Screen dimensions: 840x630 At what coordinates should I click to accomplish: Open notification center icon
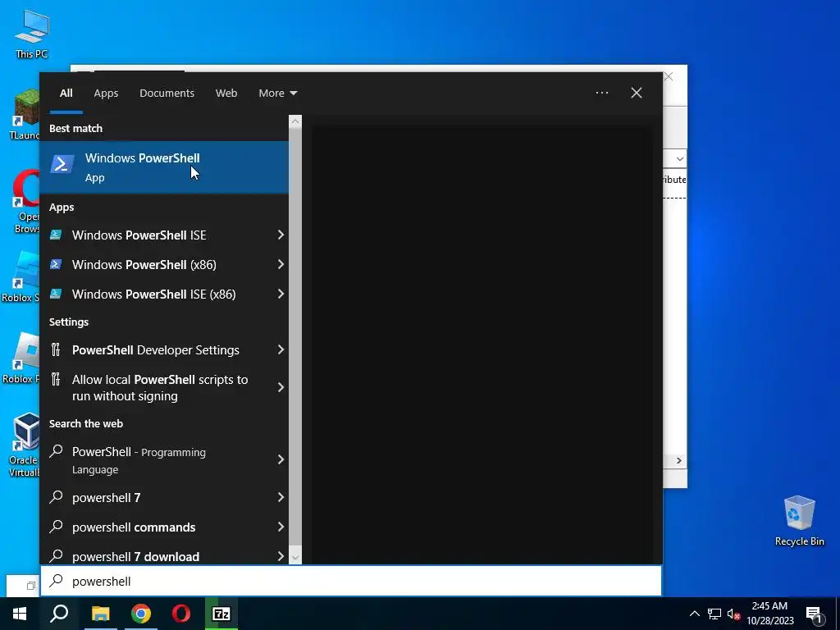[814, 614]
